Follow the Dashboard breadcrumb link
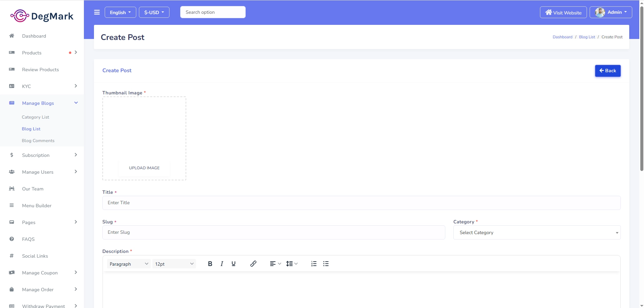 pos(562,37)
